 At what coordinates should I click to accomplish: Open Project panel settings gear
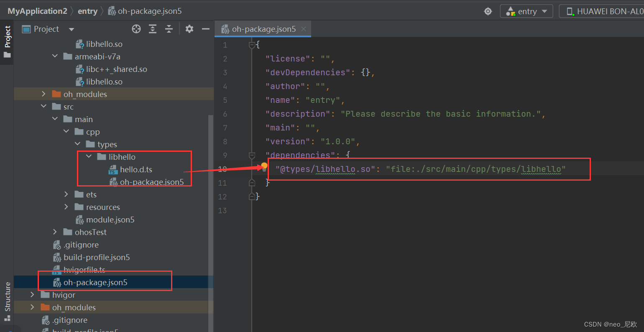point(189,29)
